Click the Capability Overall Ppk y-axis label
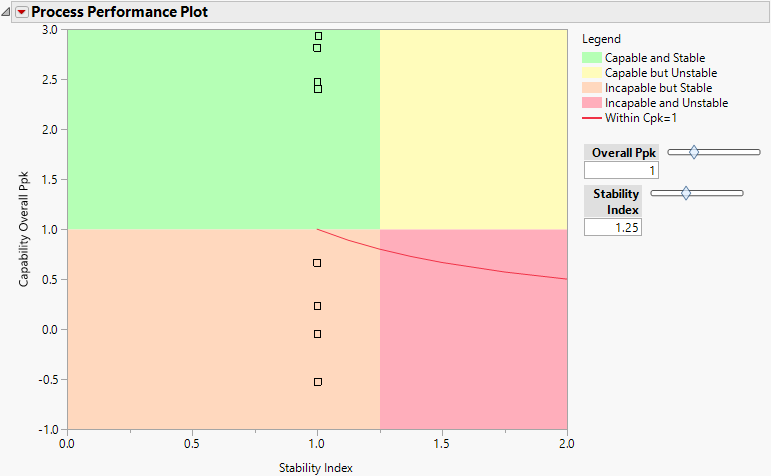Screen dimensions: 771x476 (23, 228)
